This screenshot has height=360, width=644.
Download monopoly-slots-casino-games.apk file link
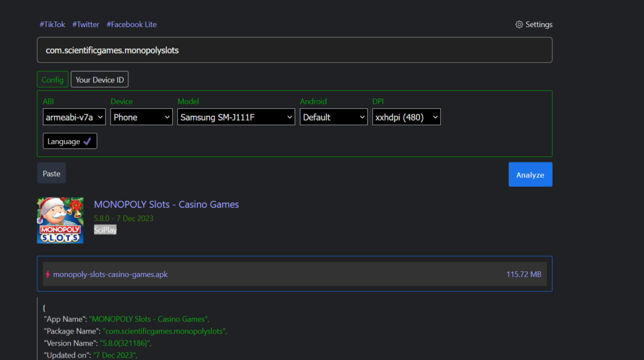[x=110, y=274]
